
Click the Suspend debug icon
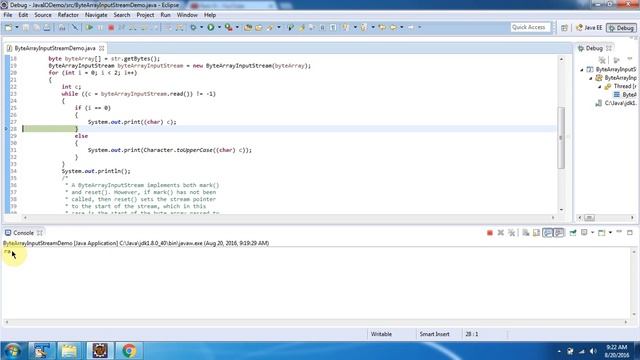pos(100,27)
